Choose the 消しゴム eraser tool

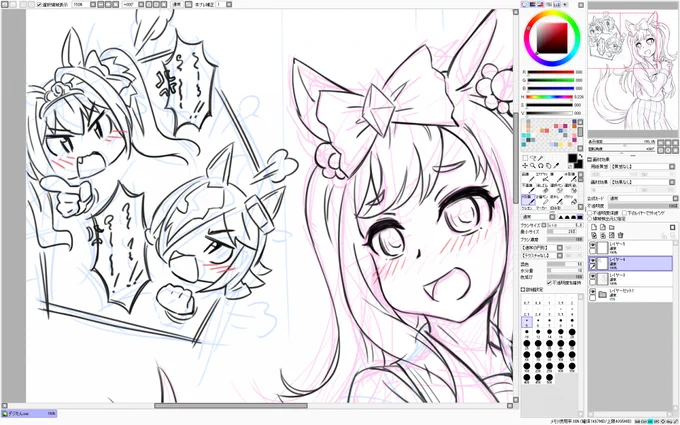pos(543,188)
